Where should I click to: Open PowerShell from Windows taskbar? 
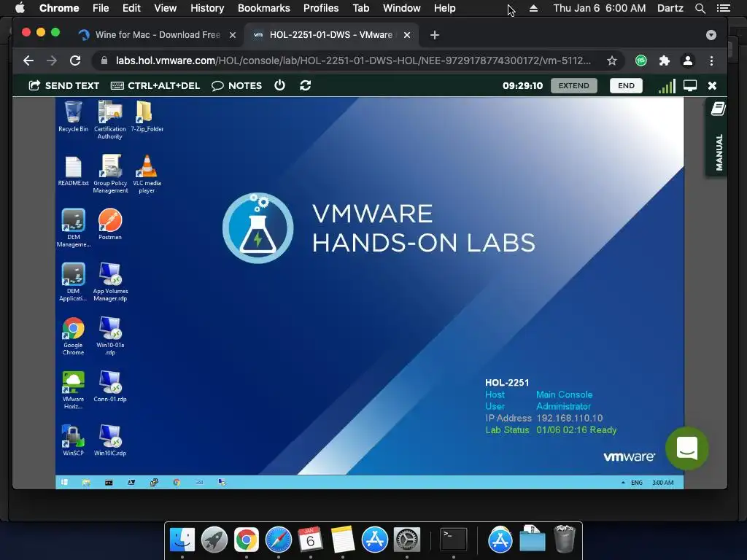coord(131,483)
